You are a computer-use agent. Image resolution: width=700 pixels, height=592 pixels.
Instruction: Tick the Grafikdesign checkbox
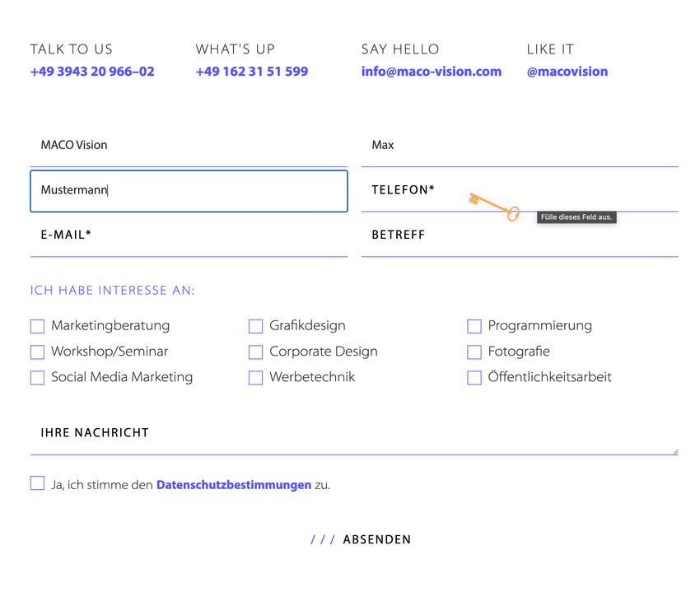click(255, 326)
